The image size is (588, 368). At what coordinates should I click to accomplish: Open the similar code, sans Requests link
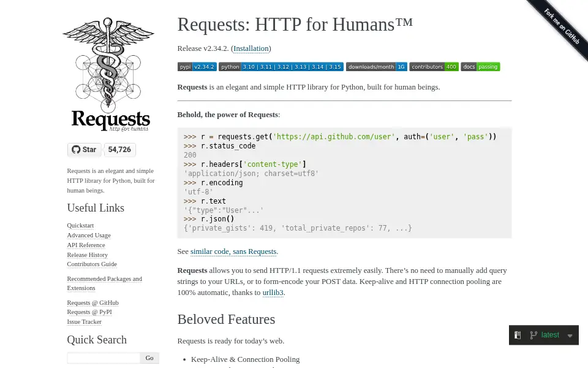coord(233,251)
